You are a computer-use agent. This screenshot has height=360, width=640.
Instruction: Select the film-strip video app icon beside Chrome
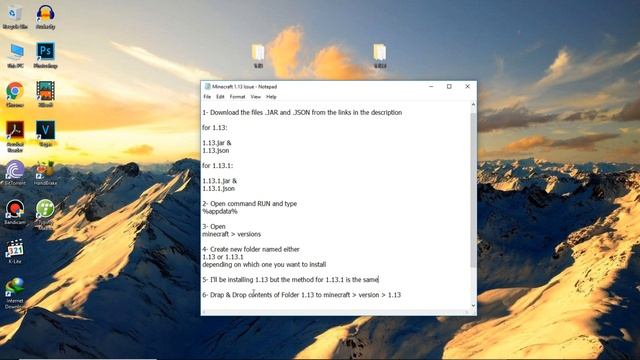click(x=45, y=94)
